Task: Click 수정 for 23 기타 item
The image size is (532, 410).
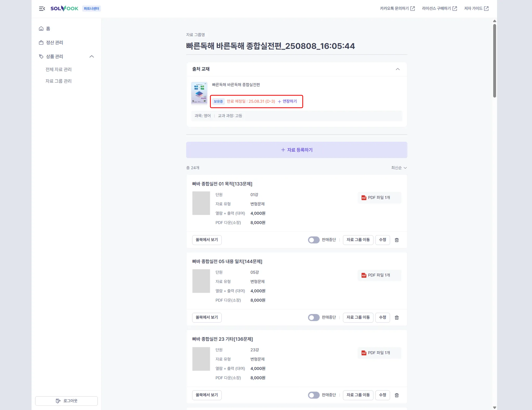Action: click(x=382, y=395)
